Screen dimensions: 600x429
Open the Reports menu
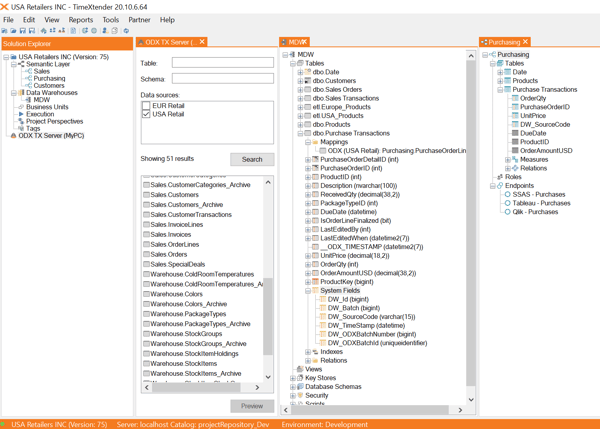(x=81, y=20)
